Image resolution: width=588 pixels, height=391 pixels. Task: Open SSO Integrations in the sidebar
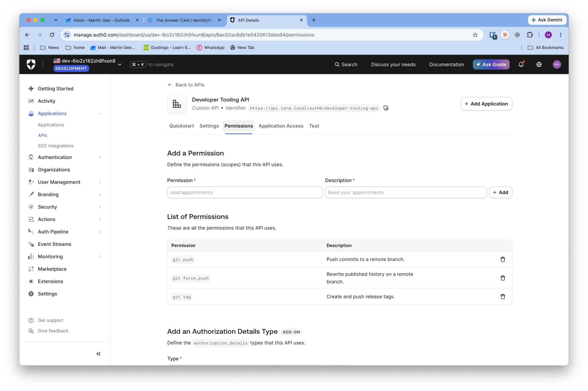[x=56, y=146]
